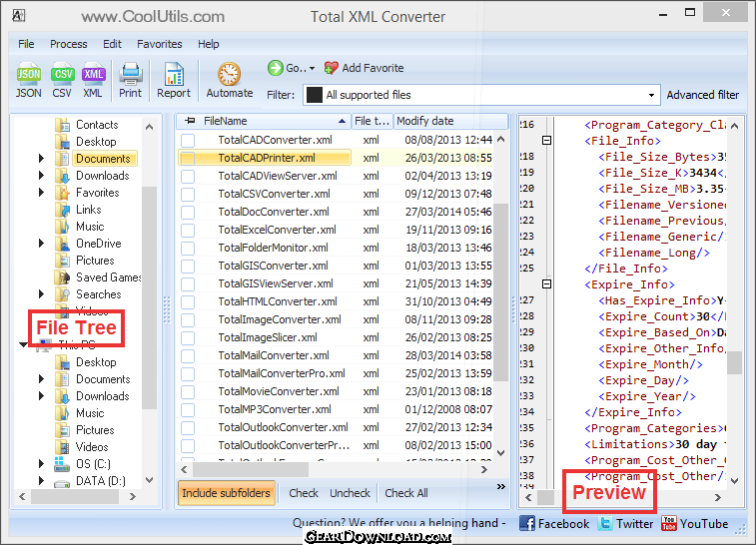Click the green Go arrow icon

tap(276, 68)
